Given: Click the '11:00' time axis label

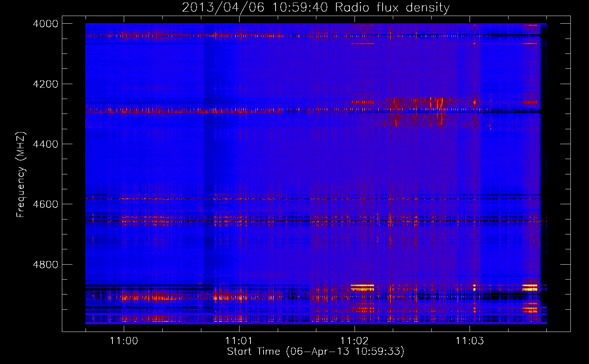Looking at the screenshot, I should (x=124, y=341).
